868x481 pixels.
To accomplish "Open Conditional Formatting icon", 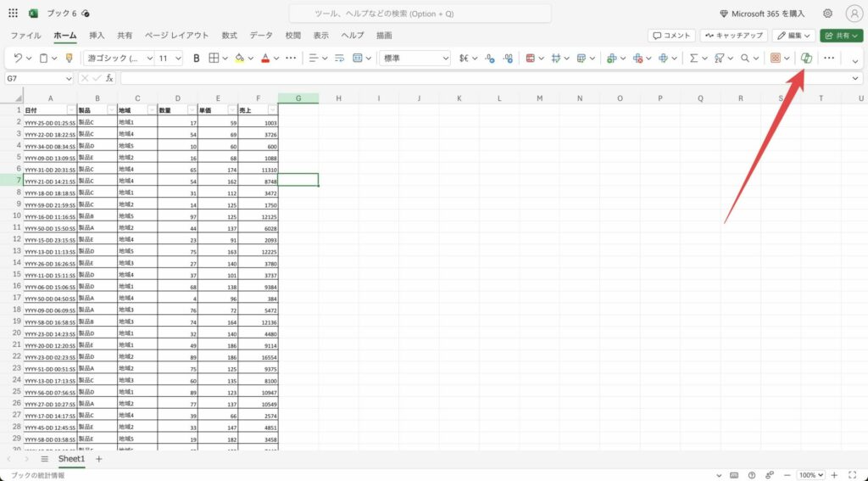I will (x=531, y=58).
